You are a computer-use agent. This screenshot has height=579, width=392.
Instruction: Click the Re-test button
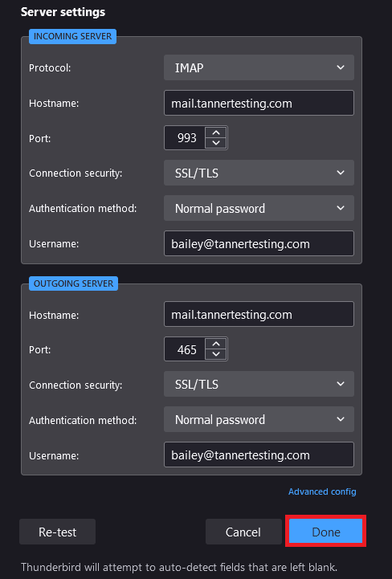pyautogui.click(x=57, y=532)
